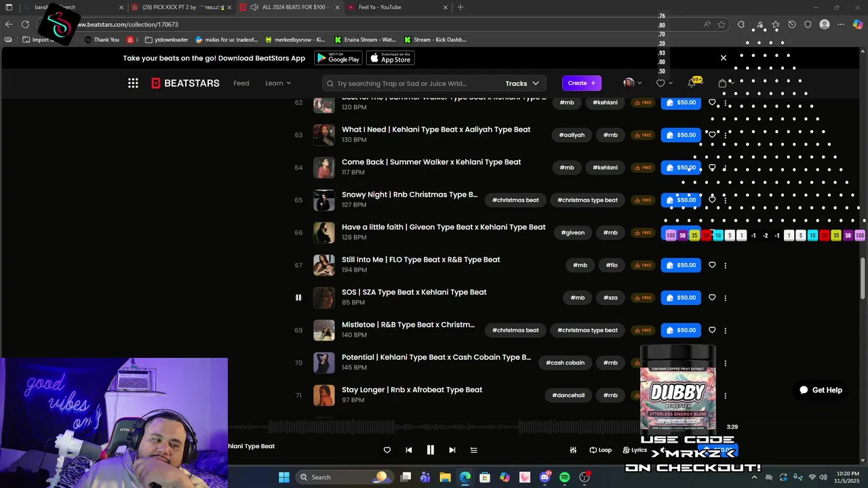Open ytdownloader bookmark

(x=166, y=39)
